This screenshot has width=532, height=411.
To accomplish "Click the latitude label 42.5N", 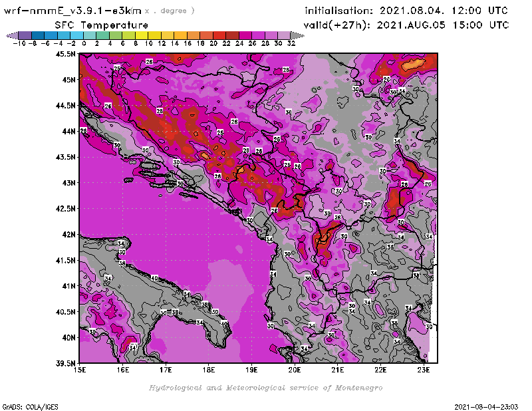I will 66,209.
